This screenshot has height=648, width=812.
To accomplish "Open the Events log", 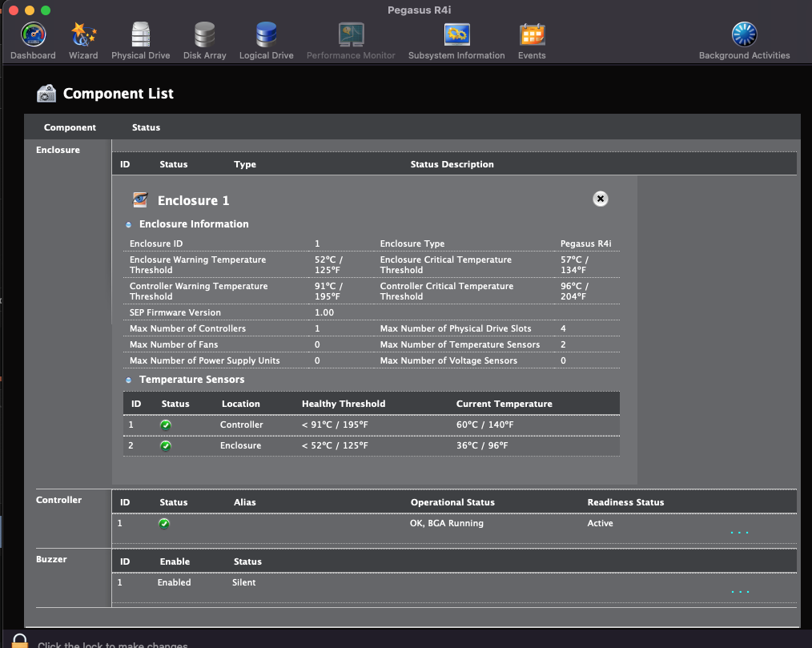I will 532,41.
